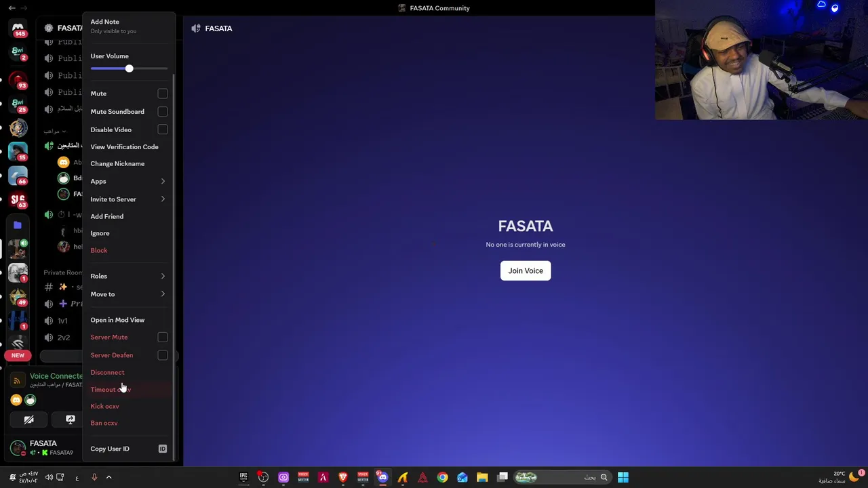Open File Explorer from taskbar
This screenshot has height=488, width=868.
pyautogui.click(x=482, y=477)
